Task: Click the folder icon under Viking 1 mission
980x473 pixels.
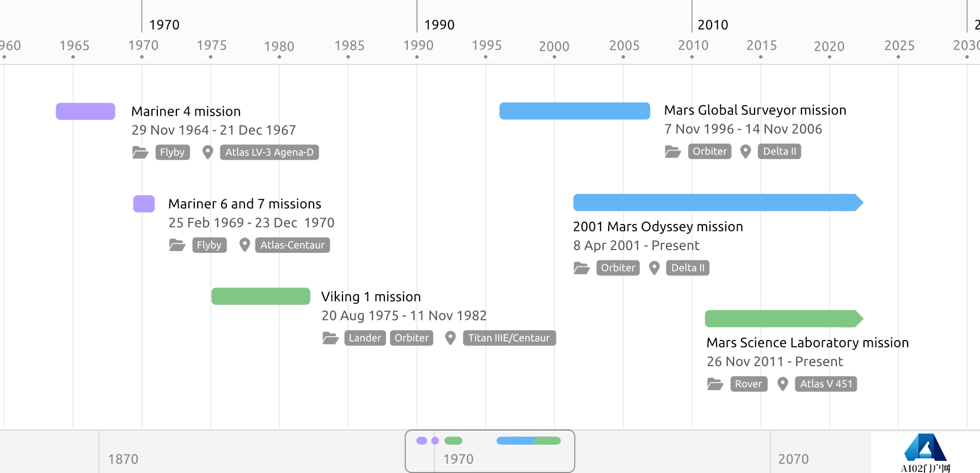Action: (x=330, y=338)
